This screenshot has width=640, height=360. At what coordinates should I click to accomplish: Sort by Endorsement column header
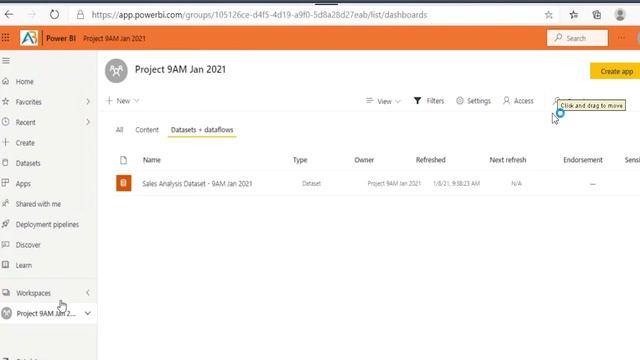(583, 160)
